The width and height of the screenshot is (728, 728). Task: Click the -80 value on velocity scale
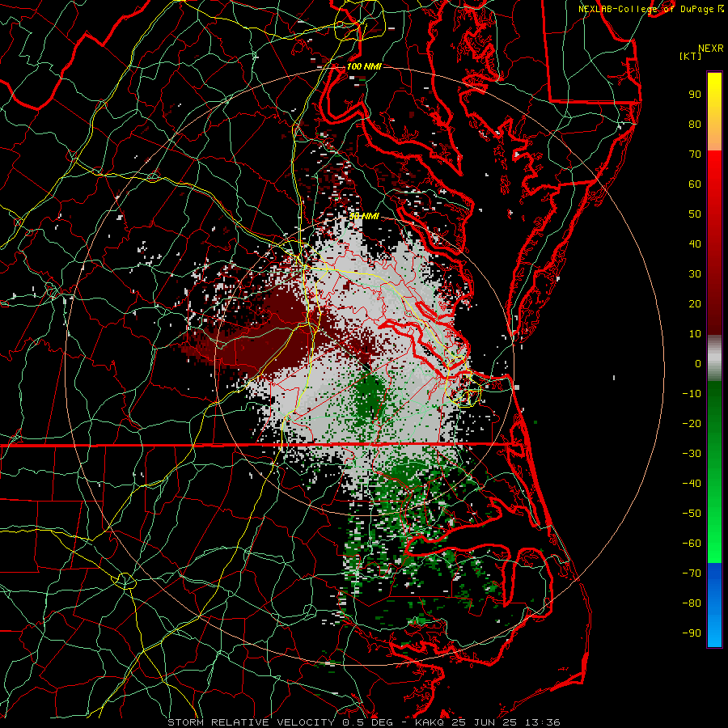692,603
